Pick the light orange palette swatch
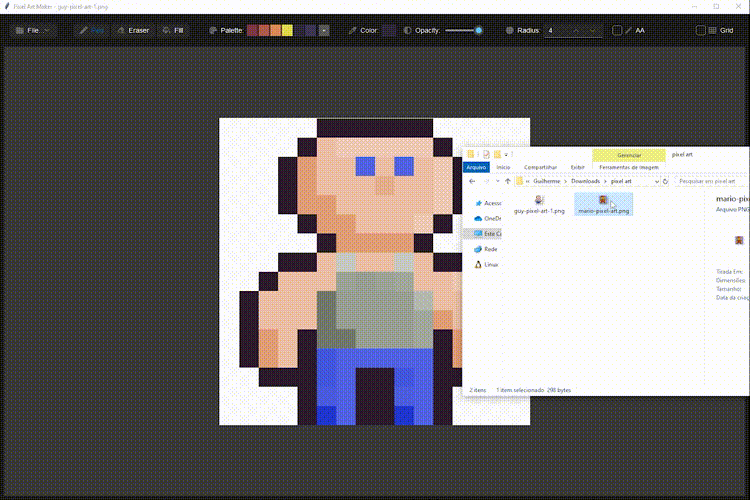 (x=276, y=30)
